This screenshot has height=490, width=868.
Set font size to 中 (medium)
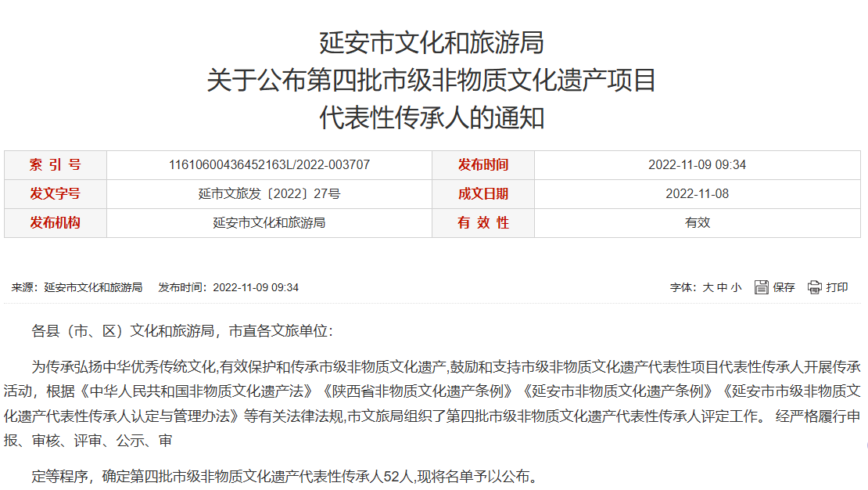(722, 287)
